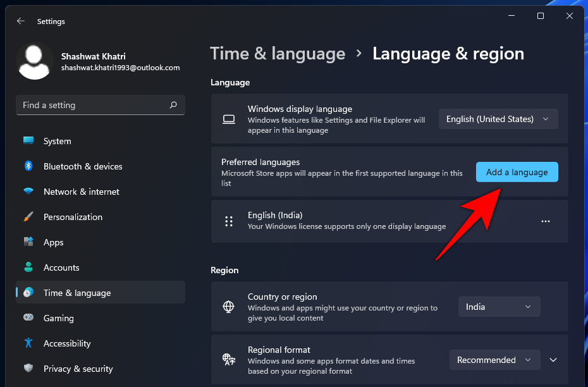Click the account name Shashwat Khatri
The image size is (588, 387).
pyautogui.click(x=94, y=56)
